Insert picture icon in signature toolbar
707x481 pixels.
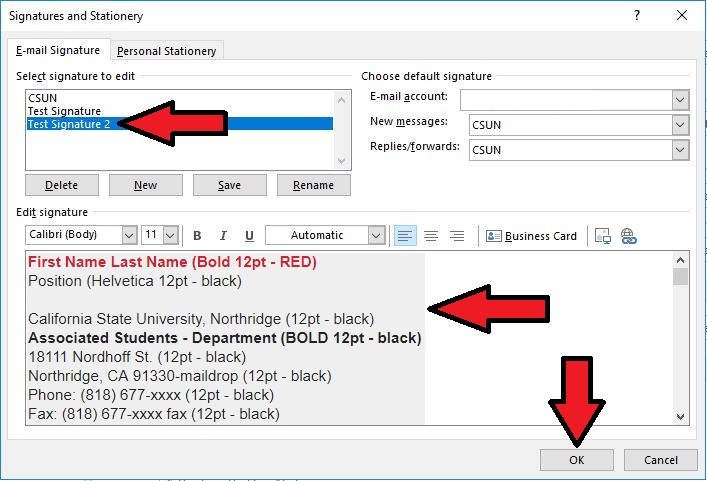coord(602,236)
